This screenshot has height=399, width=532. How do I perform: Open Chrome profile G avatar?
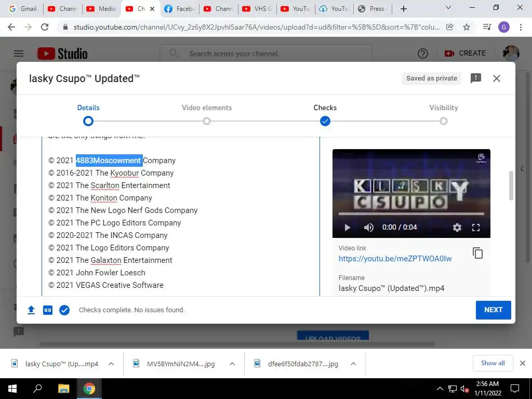click(504, 27)
